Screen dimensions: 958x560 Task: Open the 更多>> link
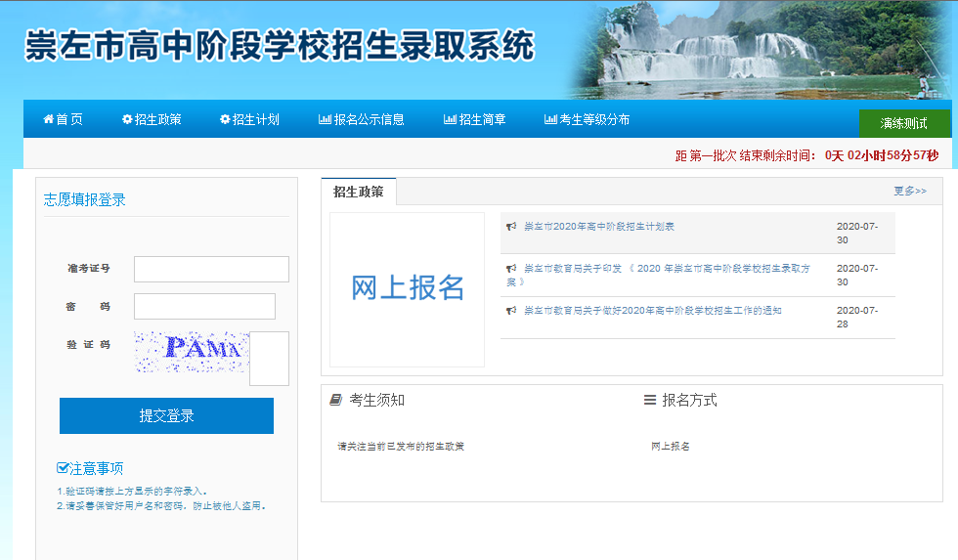[909, 192]
